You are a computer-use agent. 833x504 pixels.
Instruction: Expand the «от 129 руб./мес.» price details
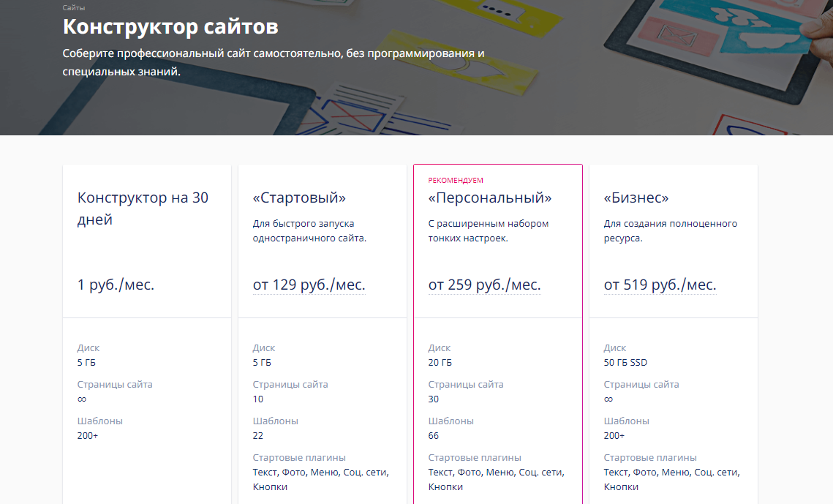pos(309,285)
